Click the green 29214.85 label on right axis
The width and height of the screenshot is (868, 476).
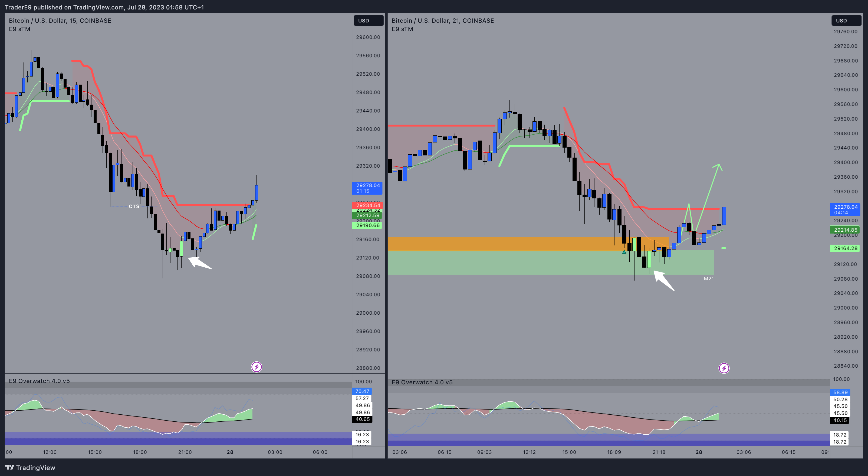click(x=845, y=230)
